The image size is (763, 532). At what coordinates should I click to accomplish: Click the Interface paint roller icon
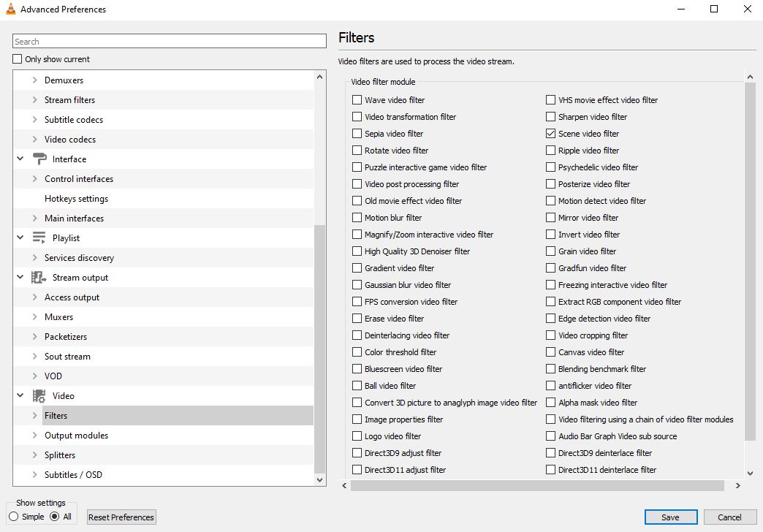tap(39, 159)
